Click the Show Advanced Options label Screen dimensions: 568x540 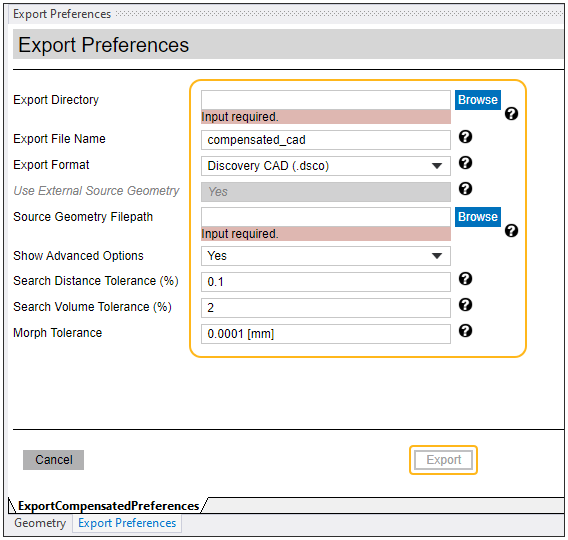point(78,256)
